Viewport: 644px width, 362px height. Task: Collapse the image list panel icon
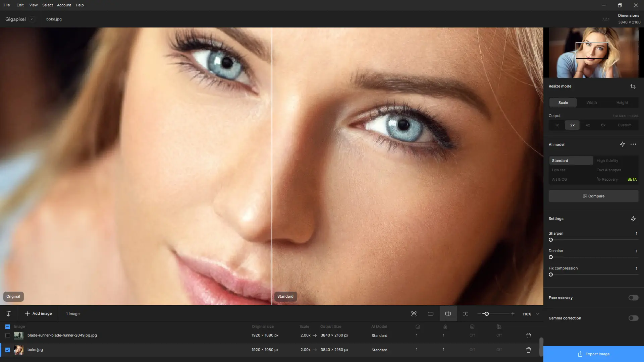click(8, 314)
